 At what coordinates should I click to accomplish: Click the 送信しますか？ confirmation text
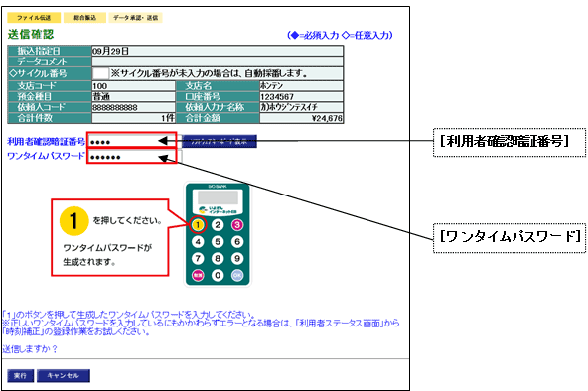click(x=30, y=349)
